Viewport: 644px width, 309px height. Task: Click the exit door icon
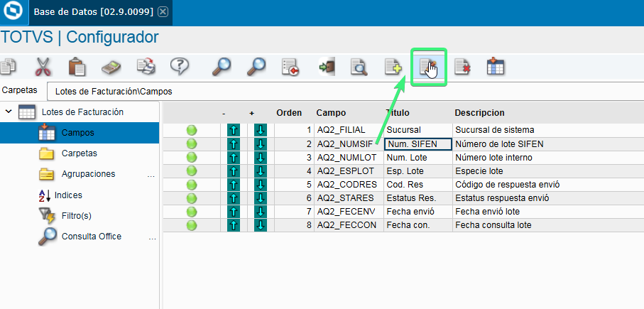pos(327,67)
